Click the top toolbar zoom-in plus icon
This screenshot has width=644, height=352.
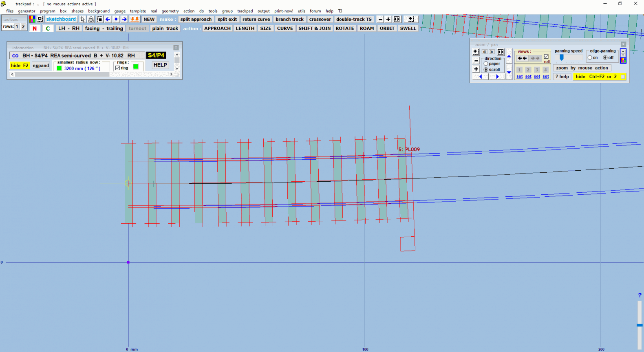pos(388,19)
